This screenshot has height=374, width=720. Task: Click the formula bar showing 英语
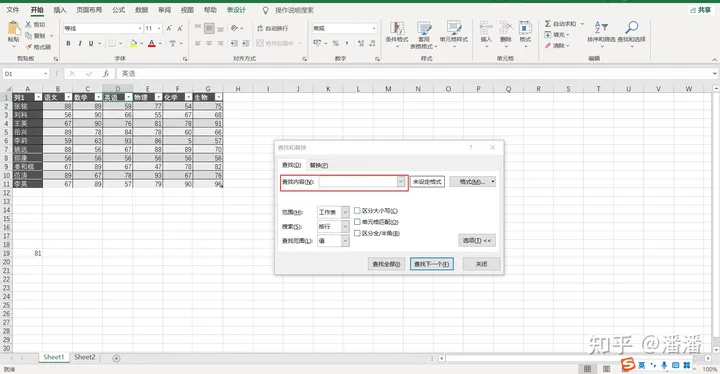[416, 74]
